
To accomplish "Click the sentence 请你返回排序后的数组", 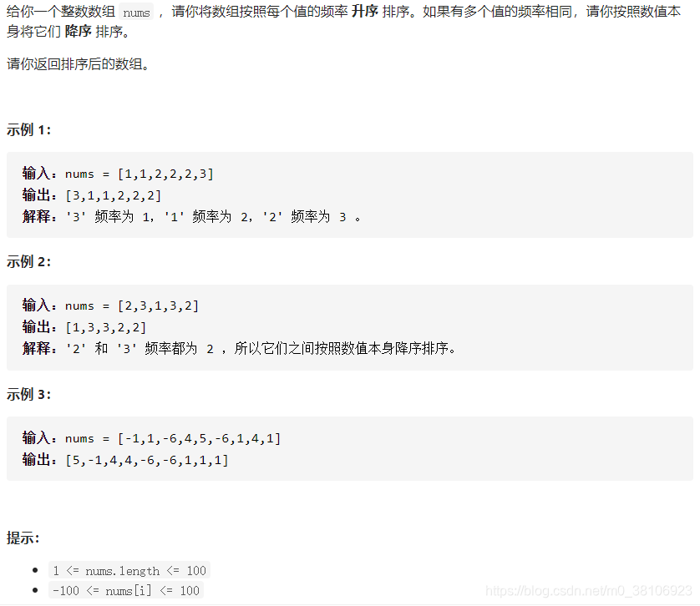I will [x=79, y=64].
